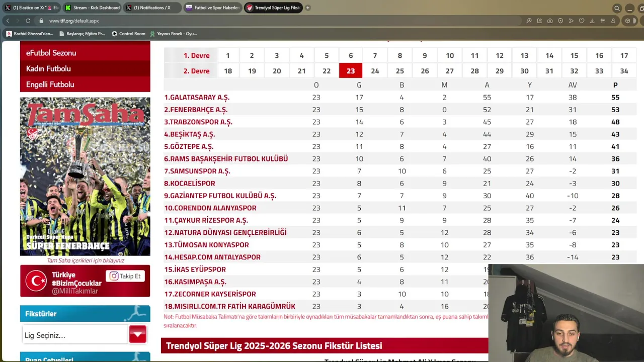This screenshot has width=644, height=362.
Task: Select week 18 in 2. Devre
Action: coord(227,71)
